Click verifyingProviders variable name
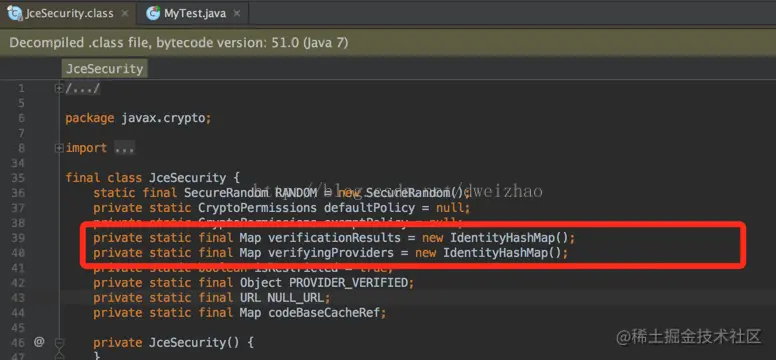Screen dimensions: 776x360 331,253
